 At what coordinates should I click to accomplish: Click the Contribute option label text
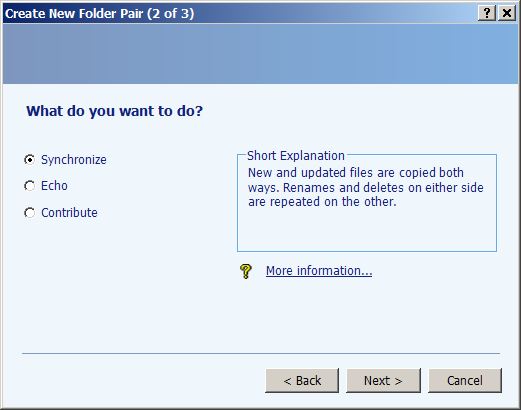tap(69, 213)
